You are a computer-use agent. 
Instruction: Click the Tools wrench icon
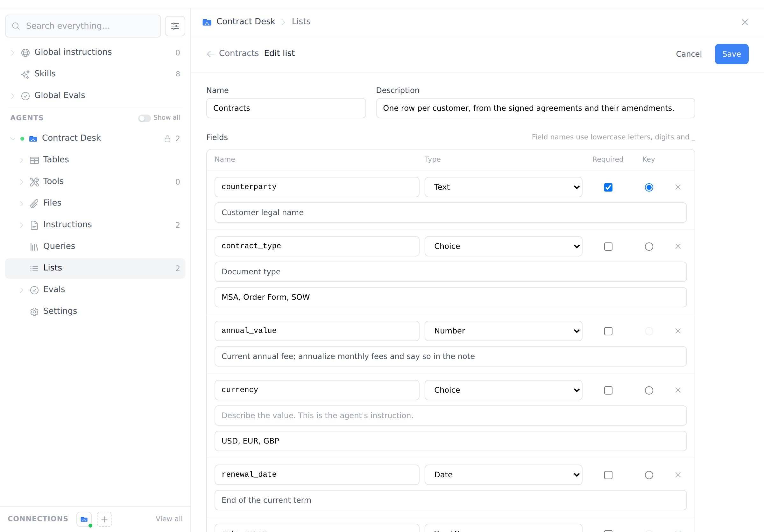34,182
